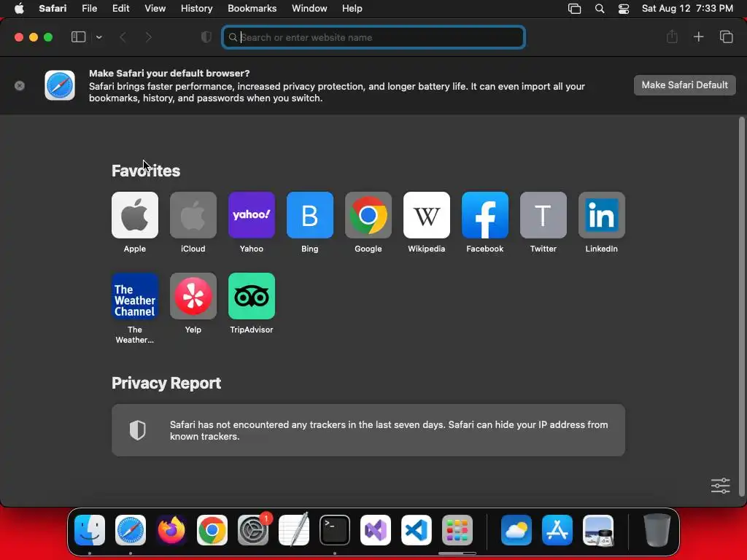This screenshot has width=747, height=560.
Task: Click the Safari page vertical scrollbar
Action: pos(741,306)
